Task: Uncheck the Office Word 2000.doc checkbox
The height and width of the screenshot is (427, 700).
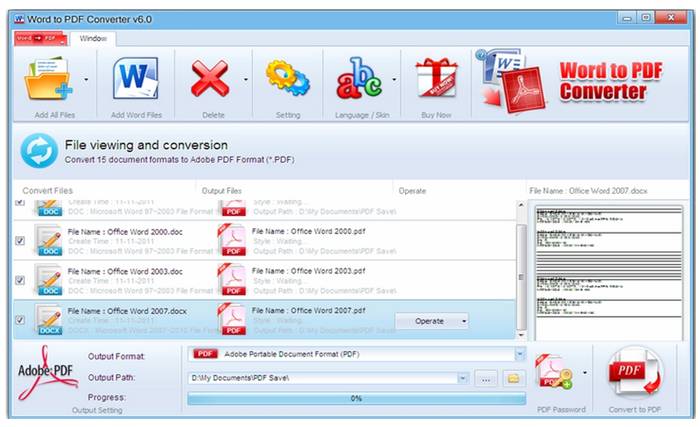Action: point(20,241)
